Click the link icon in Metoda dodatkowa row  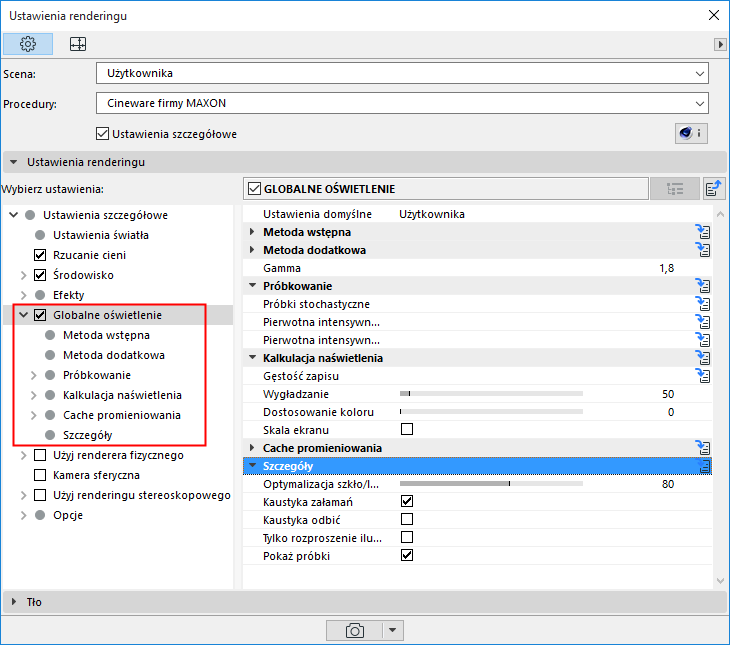(x=703, y=250)
